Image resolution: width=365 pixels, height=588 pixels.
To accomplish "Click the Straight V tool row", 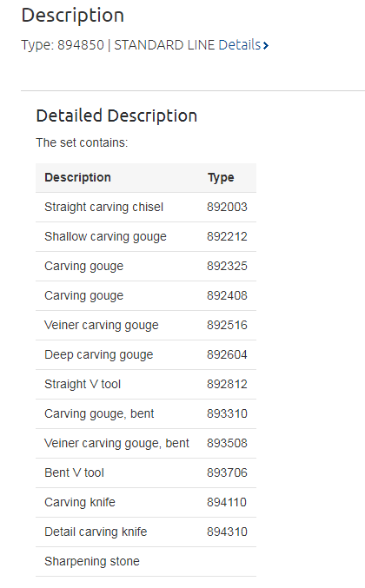I will [x=146, y=385].
